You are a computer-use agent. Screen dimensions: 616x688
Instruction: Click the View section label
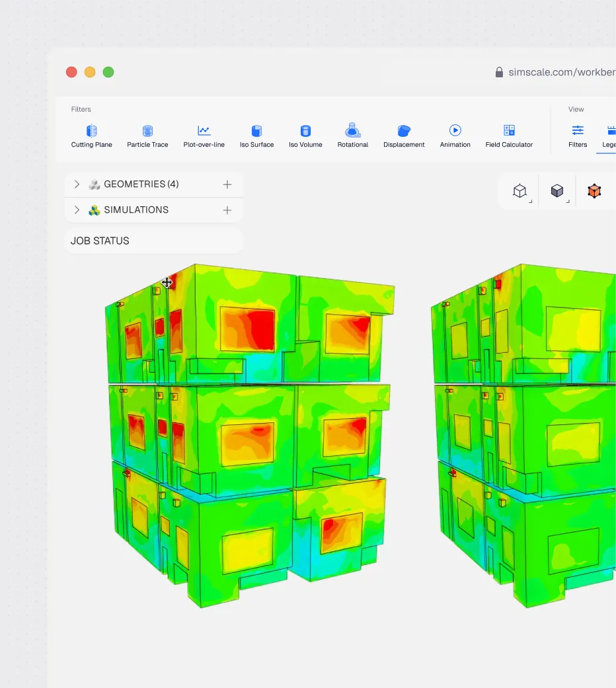pyautogui.click(x=576, y=109)
